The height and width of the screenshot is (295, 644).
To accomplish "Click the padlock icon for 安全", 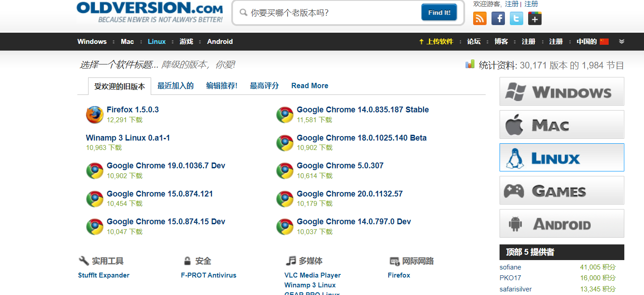I will [187, 261].
